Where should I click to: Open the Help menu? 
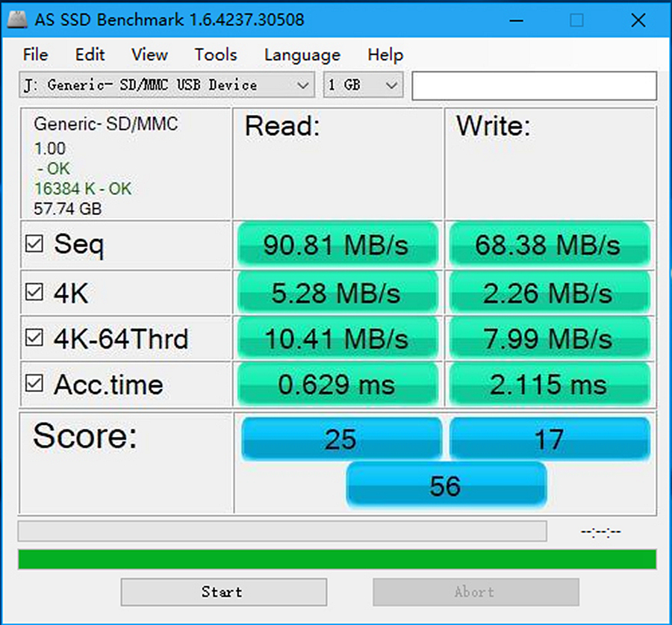(x=385, y=55)
